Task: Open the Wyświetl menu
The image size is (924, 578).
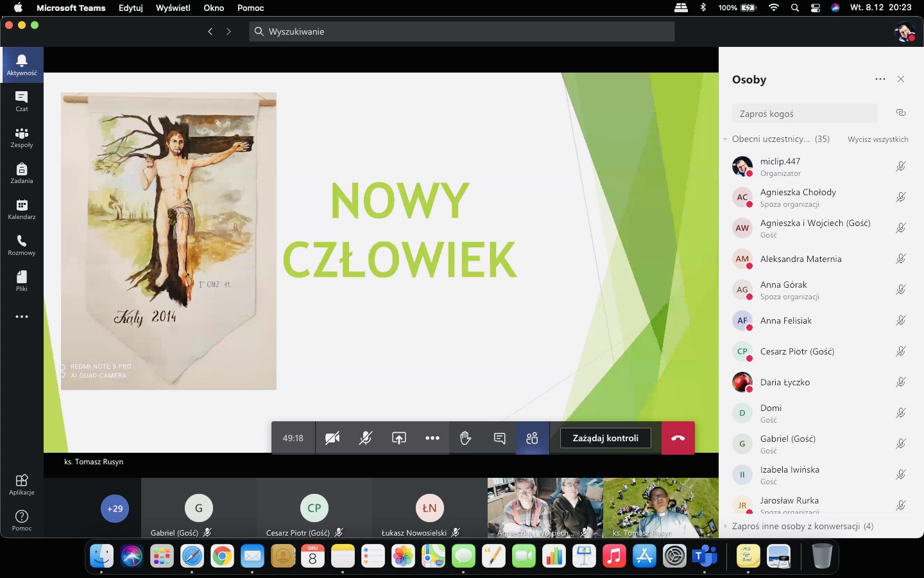Action: (x=173, y=8)
